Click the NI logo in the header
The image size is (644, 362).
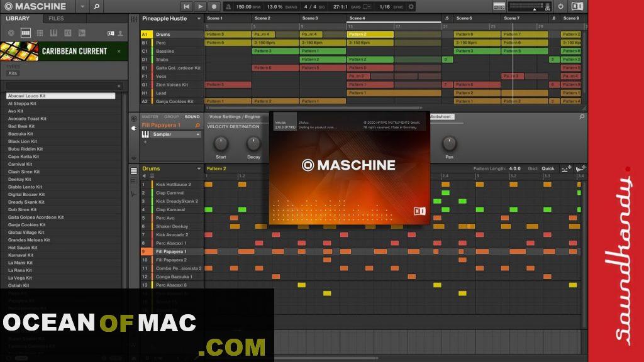577,6
